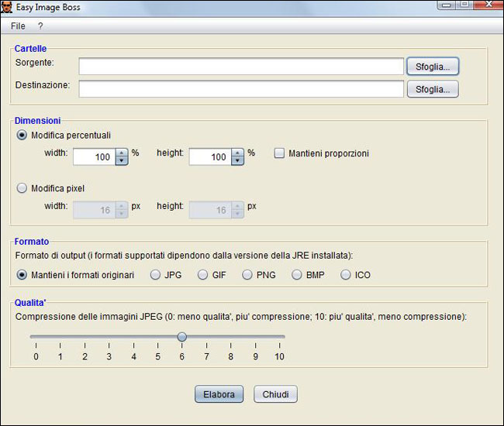Image resolution: width=504 pixels, height=426 pixels.
Task: Decrease percent width with down arrow
Action: point(122,161)
